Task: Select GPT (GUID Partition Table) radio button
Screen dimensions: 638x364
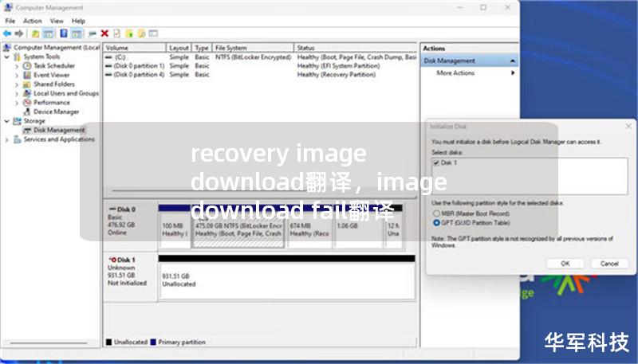Action: click(436, 223)
